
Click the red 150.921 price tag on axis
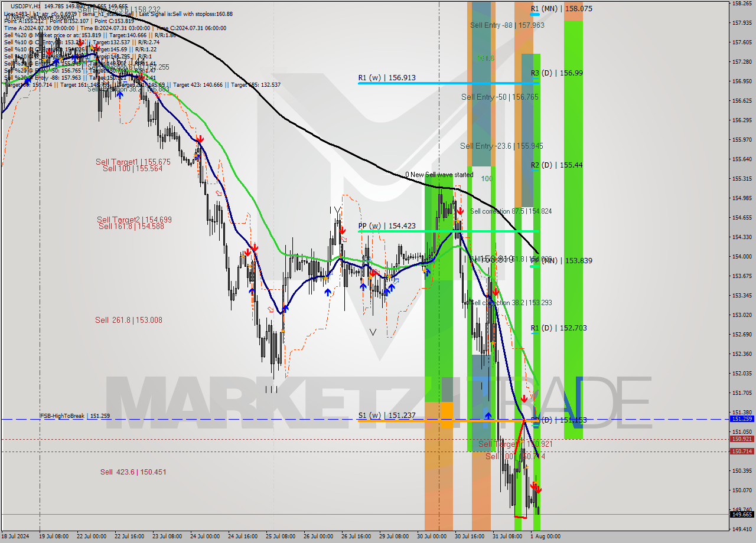(742, 439)
